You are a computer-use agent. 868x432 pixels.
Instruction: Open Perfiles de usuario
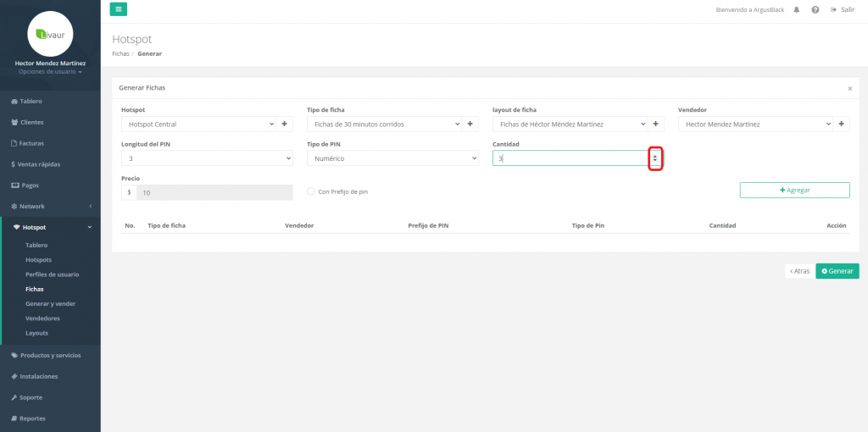tap(52, 274)
